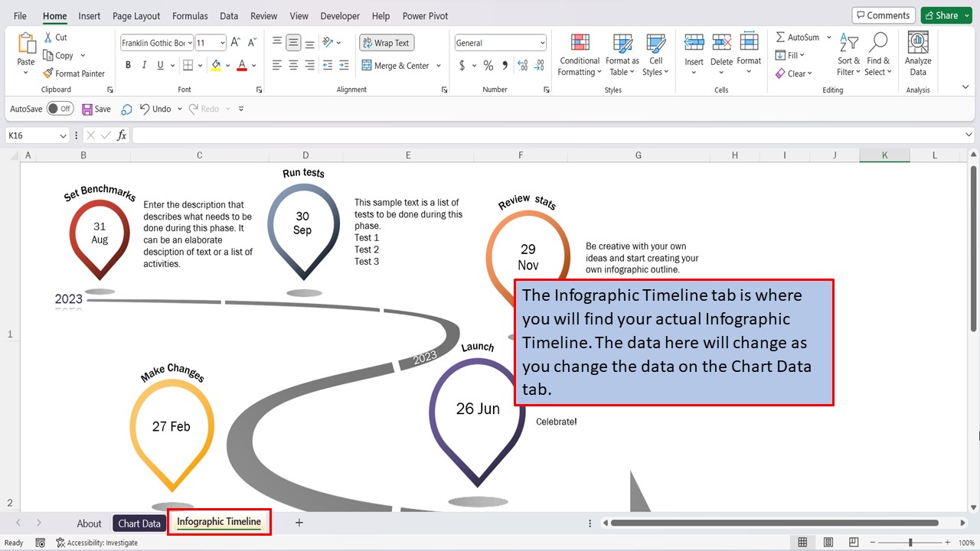Toggle bold formatting
Image resolution: width=980 pixels, height=551 pixels.
127,66
